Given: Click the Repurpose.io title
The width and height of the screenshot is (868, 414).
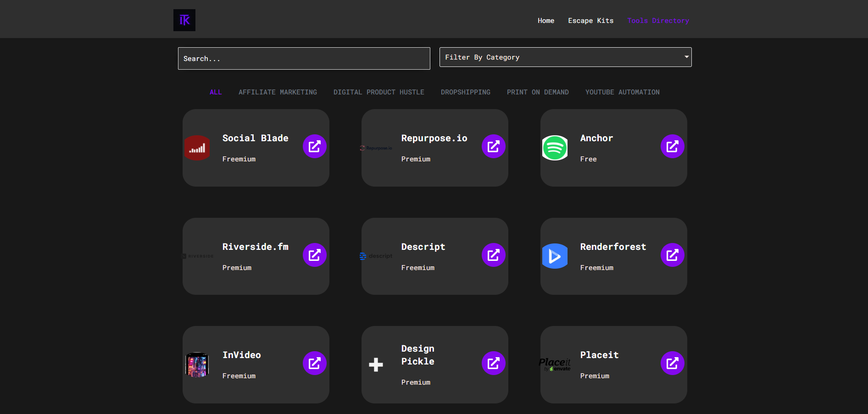Looking at the screenshot, I should (434, 138).
